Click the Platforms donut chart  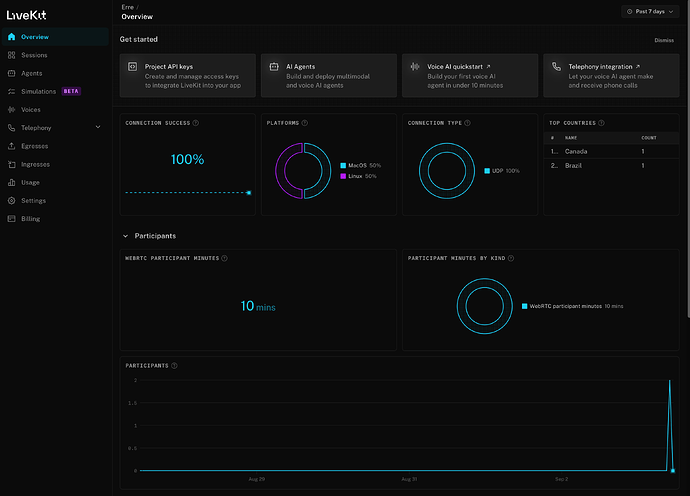pyautogui.click(x=303, y=171)
